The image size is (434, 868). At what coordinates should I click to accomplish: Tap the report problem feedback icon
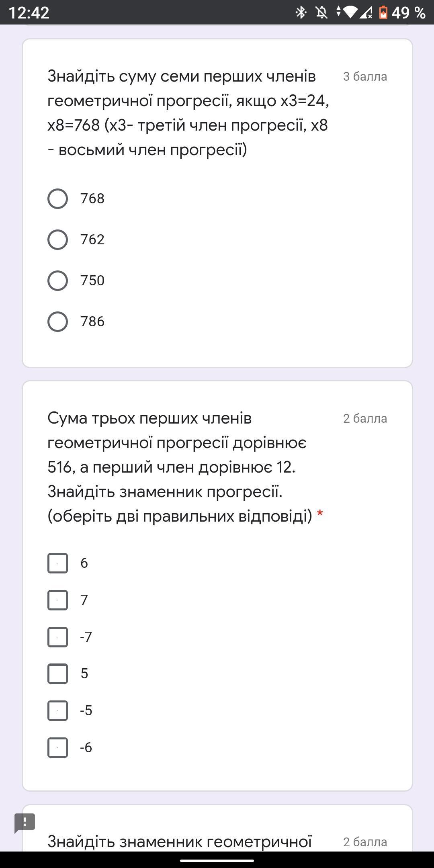pyautogui.click(x=25, y=822)
